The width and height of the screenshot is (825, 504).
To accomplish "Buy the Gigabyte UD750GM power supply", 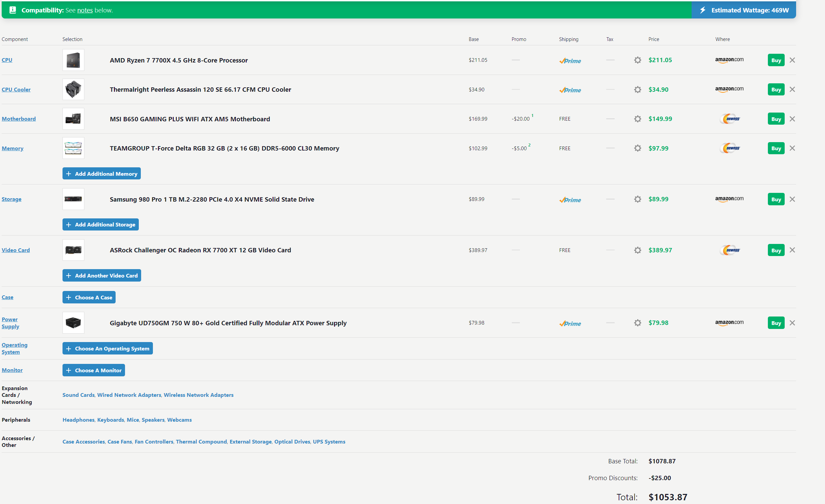I will coord(776,323).
